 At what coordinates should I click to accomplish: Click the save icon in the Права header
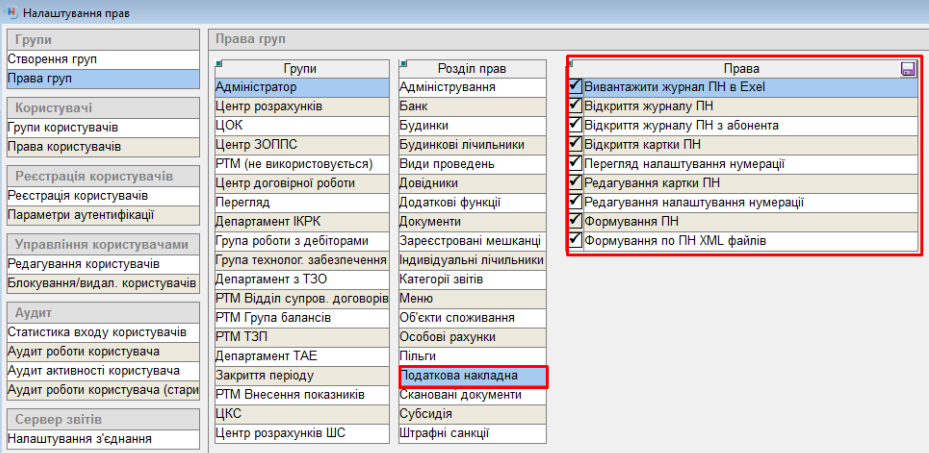tap(908, 69)
